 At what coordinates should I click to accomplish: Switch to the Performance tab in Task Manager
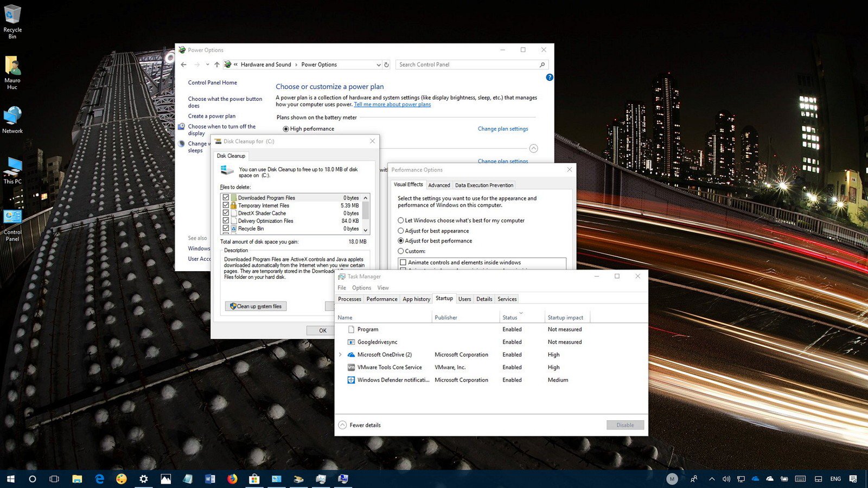[381, 299]
